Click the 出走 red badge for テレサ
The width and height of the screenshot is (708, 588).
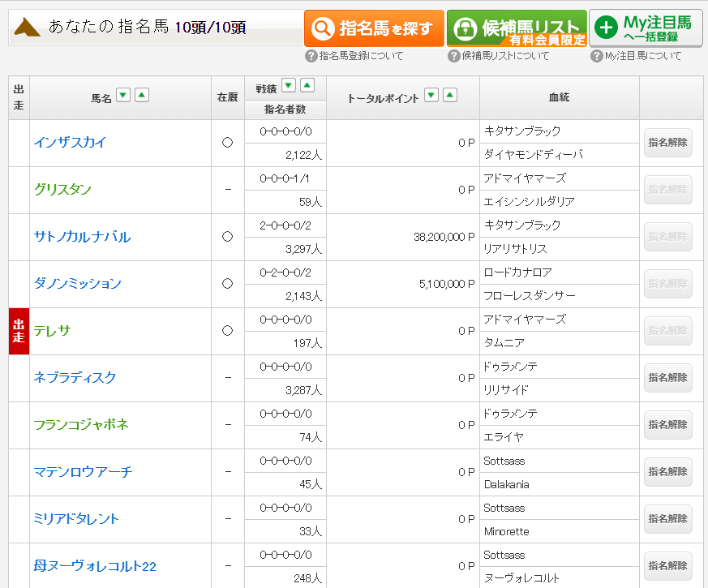[x=19, y=331]
